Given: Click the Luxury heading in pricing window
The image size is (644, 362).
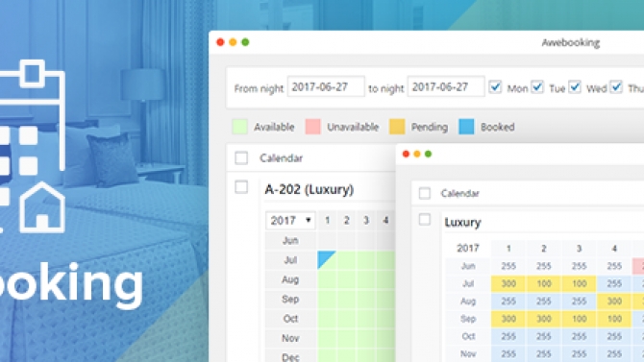Looking at the screenshot, I should [462, 223].
